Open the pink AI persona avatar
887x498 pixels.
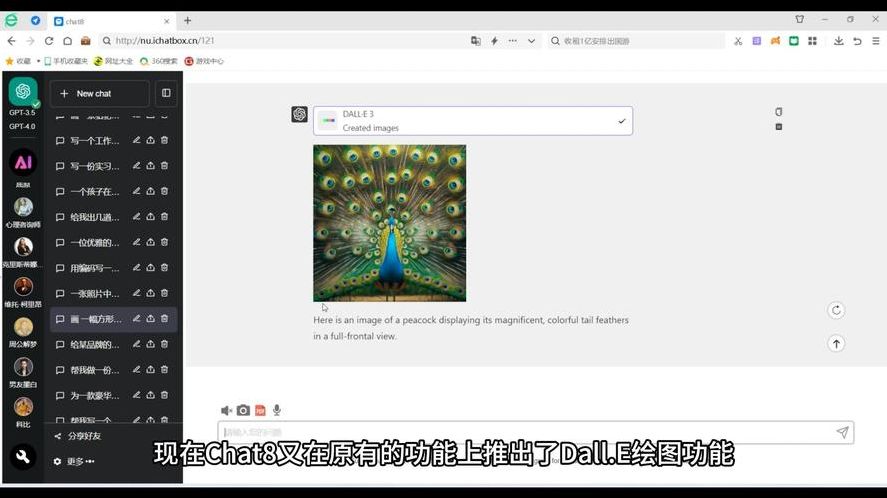click(x=23, y=163)
